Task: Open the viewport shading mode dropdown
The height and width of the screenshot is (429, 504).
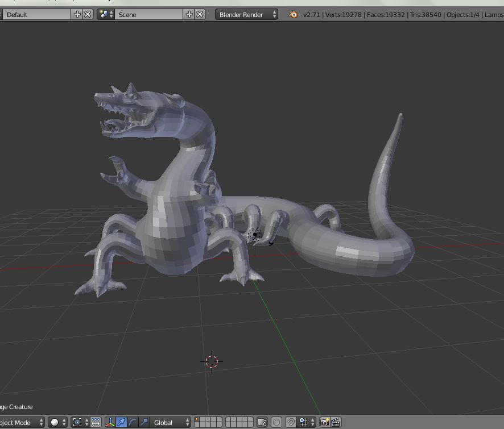Action: (x=57, y=422)
